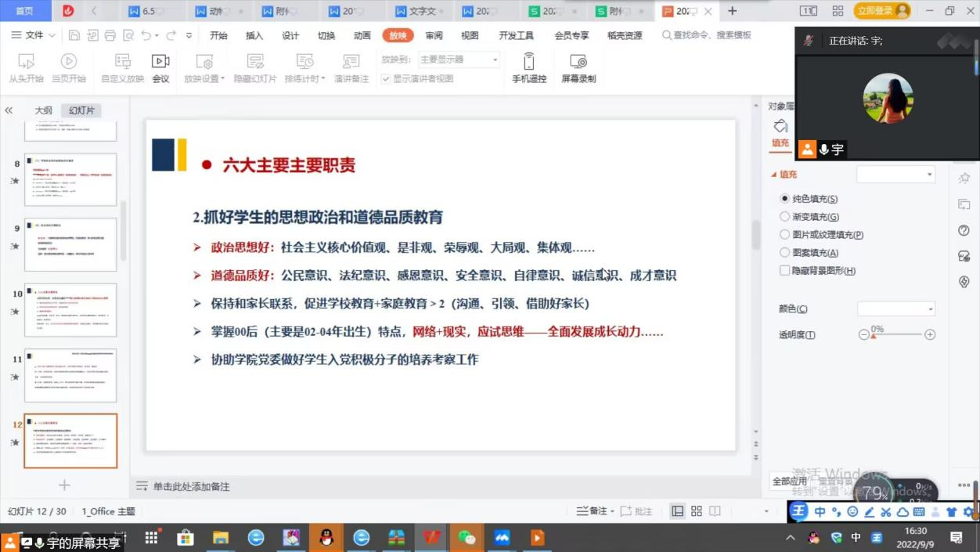
Task: Click the add new slide plus icon
Action: click(x=65, y=485)
